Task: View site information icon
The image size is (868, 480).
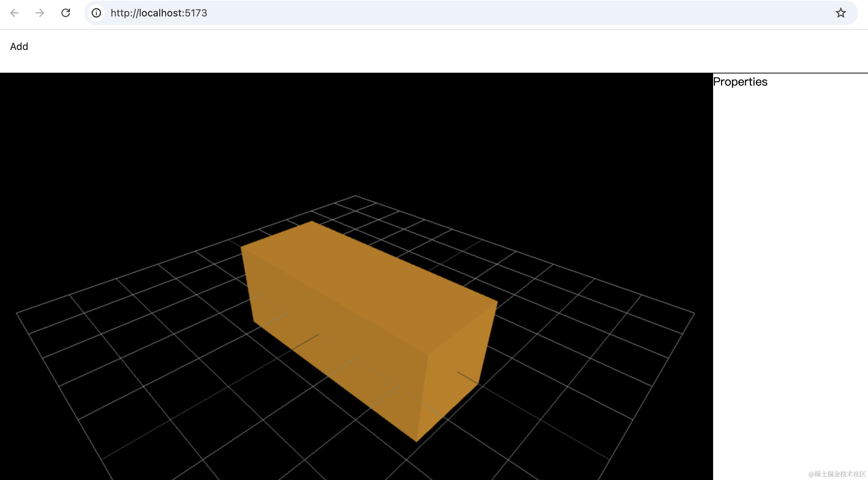Action: [96, 13]
